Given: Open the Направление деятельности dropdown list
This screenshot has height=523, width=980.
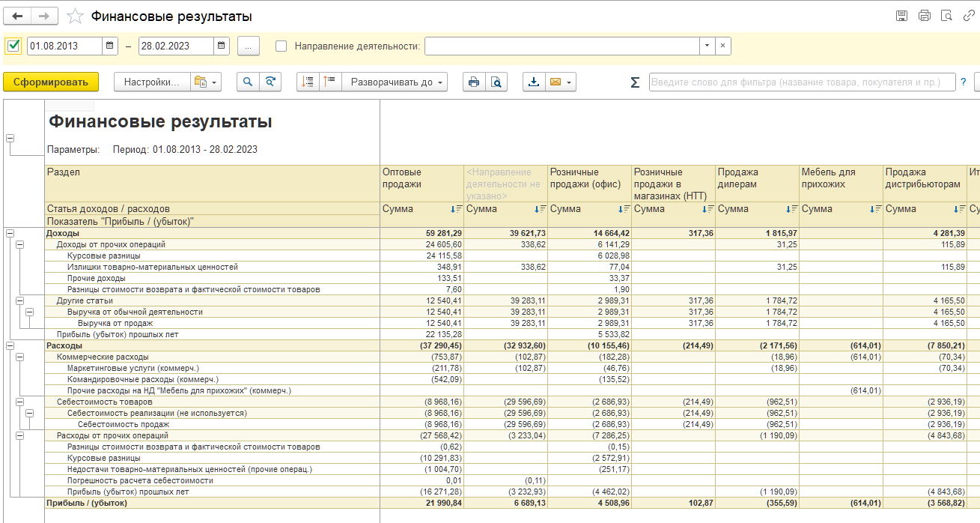Looking at the screenshot, I should point(707,46).
